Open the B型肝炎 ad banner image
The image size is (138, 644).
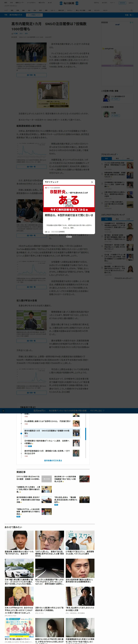pos(69,198)
